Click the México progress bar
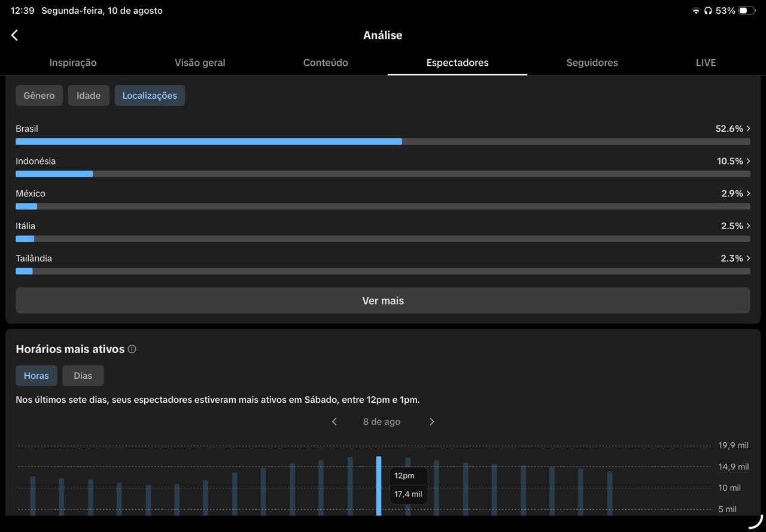The image size is (766, 532). (x=383, y=206)
